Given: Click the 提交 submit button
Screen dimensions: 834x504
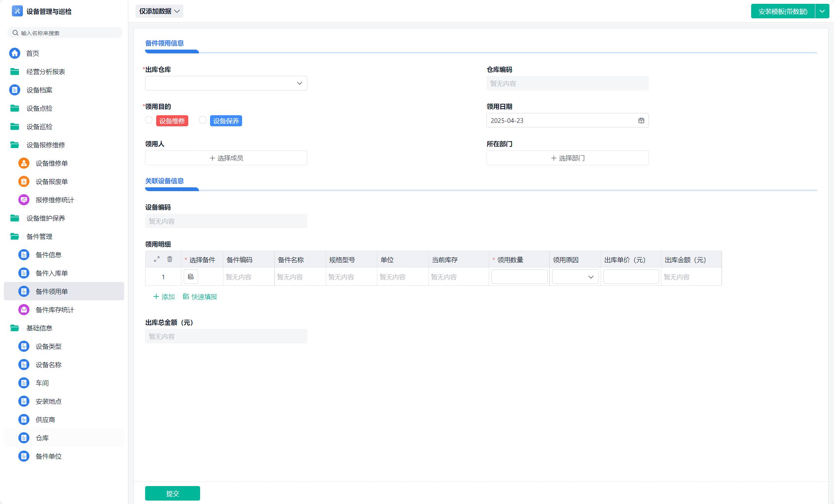Looking at the screenshot, I should tap(173, 493).
